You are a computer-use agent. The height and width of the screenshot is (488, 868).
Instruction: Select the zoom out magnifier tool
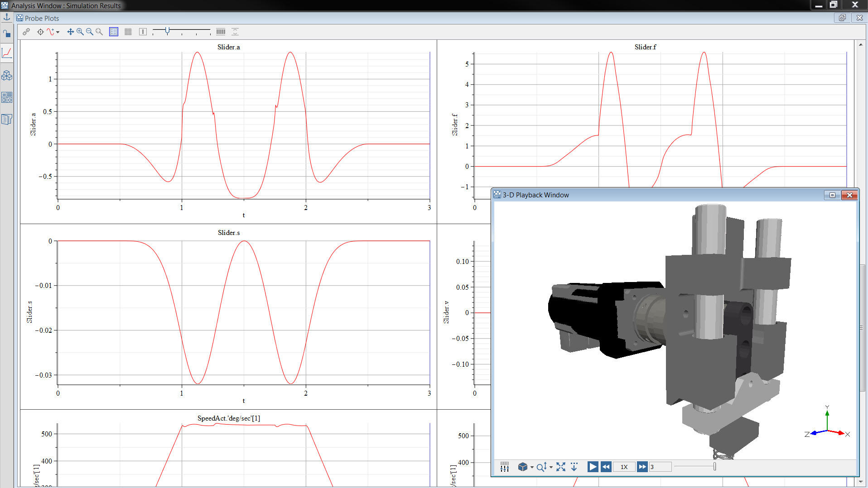[x=90, y=32]
